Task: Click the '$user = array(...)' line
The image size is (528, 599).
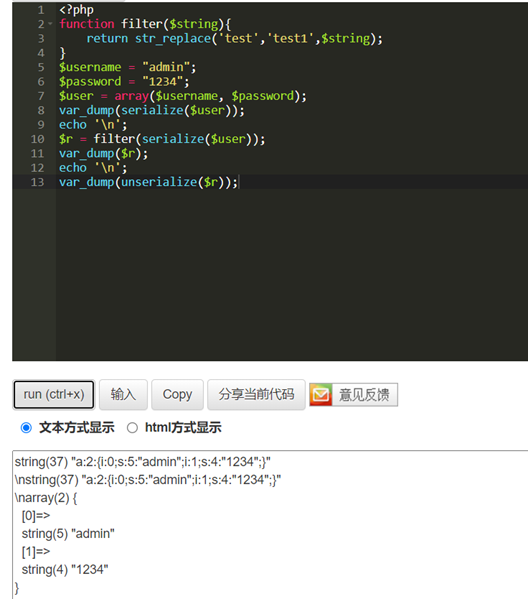Action: (183, 96)
